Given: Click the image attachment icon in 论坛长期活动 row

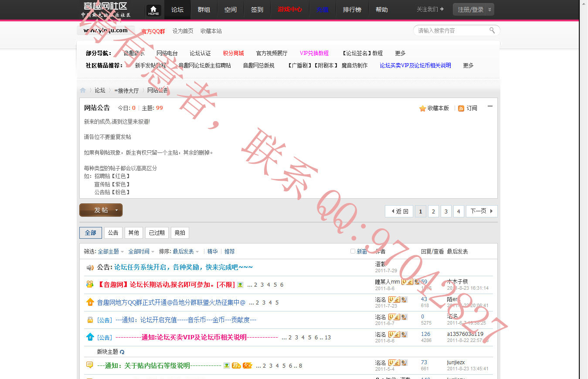Looking at the screenshot, I should (240, 285).
